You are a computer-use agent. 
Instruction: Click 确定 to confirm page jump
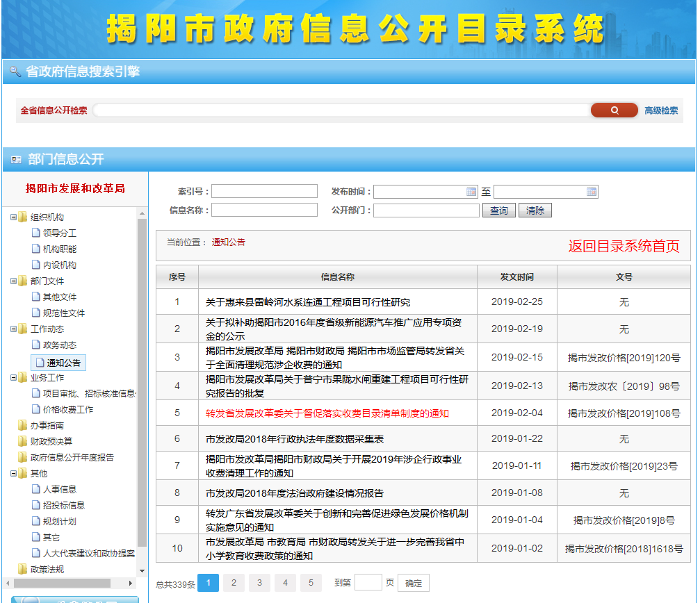pyautogui.click(x=414, y=583)
